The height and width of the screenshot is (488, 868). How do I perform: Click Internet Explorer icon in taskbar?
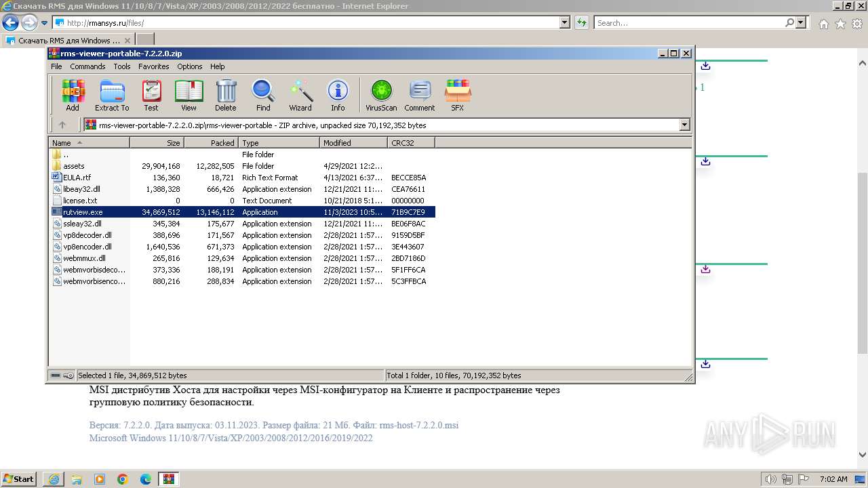tap(54, 479)
